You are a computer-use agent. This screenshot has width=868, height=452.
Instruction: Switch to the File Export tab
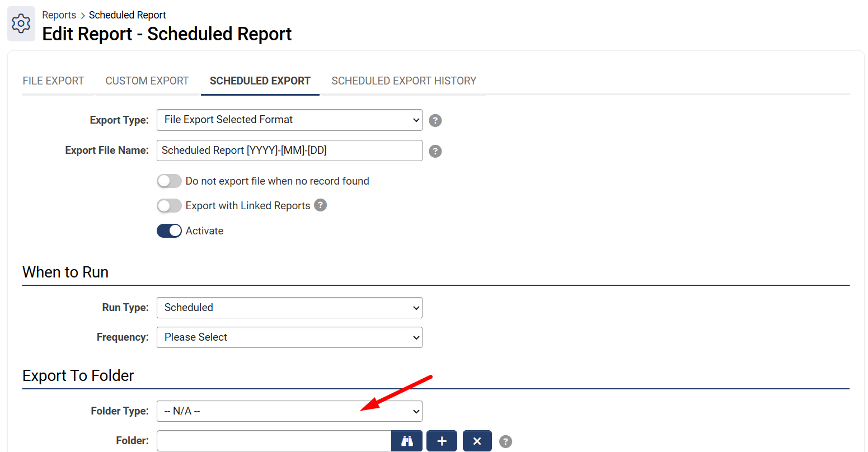(x=53, y=81)
